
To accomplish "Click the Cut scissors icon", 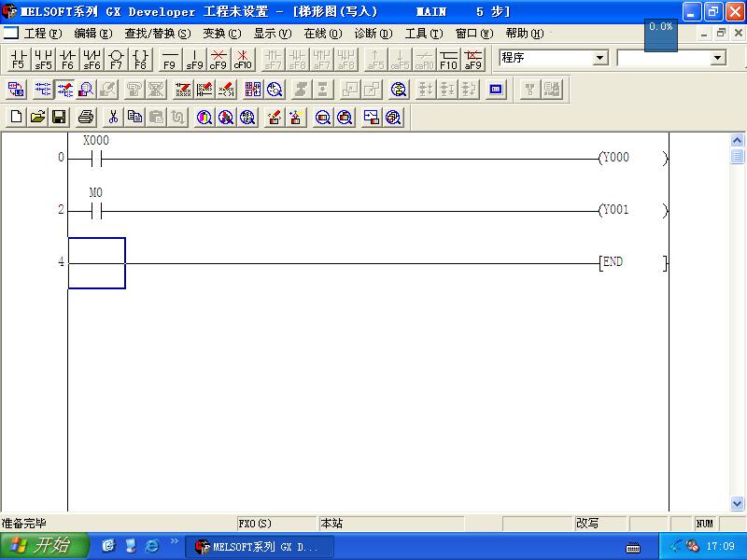I will (113, 118).
